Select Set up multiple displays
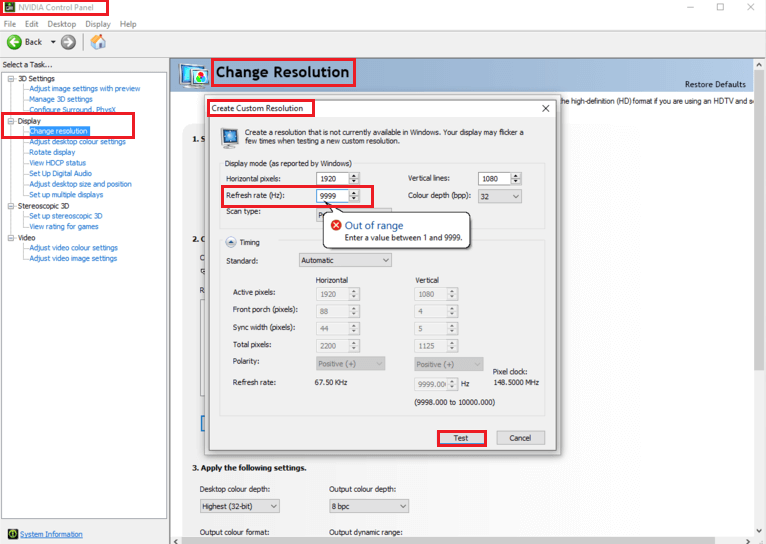This screenshot has height=544, width=766. coord(66,194)
